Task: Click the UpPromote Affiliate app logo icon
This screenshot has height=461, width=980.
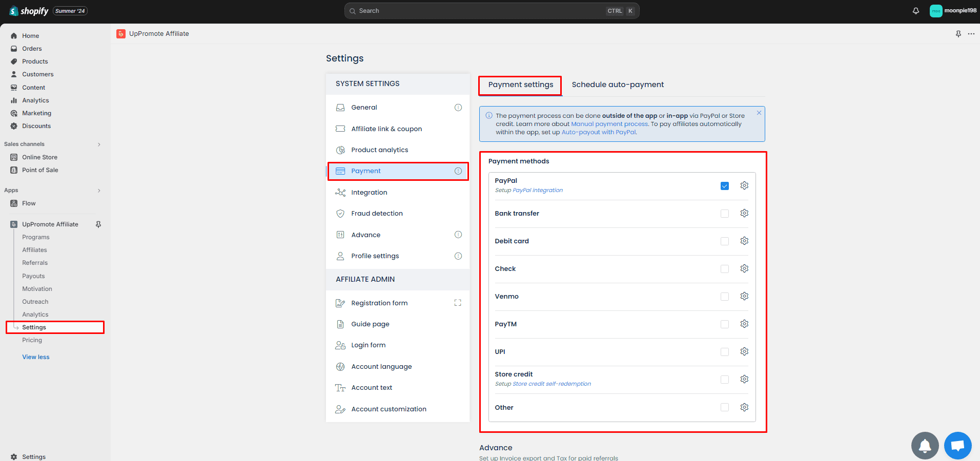Action: (x=121, y=34)
